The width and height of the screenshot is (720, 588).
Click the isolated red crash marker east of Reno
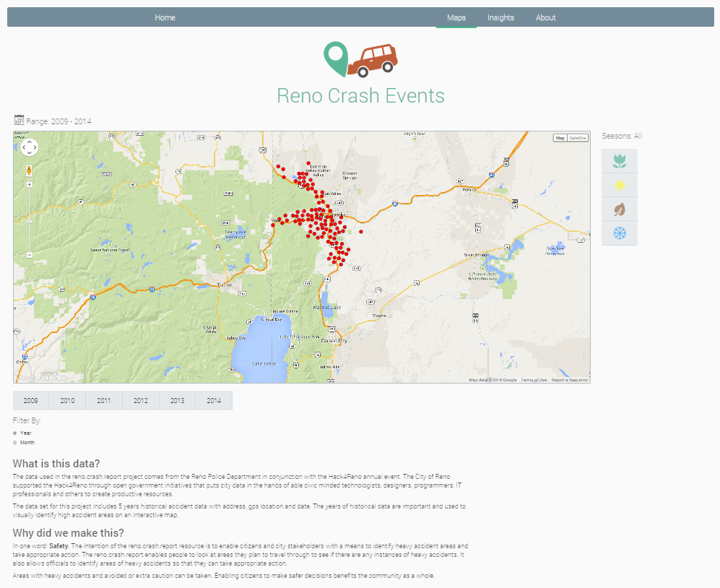(361, 232)
